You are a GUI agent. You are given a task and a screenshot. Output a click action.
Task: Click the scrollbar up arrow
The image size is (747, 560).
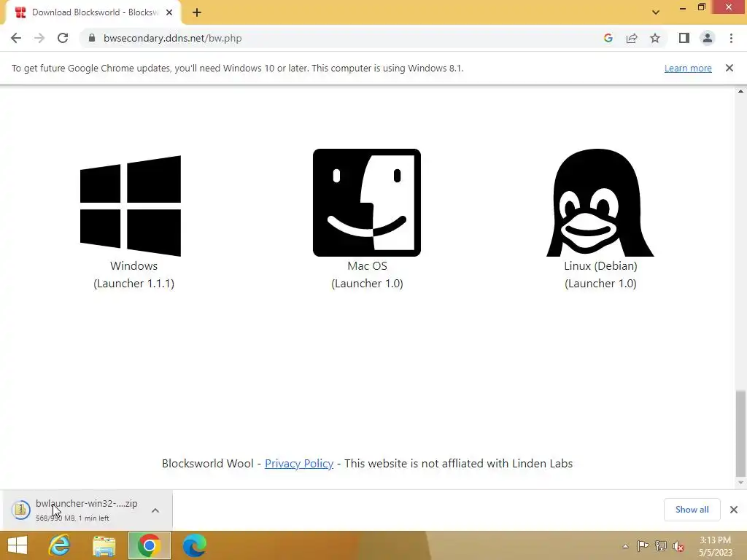point(740,91)
